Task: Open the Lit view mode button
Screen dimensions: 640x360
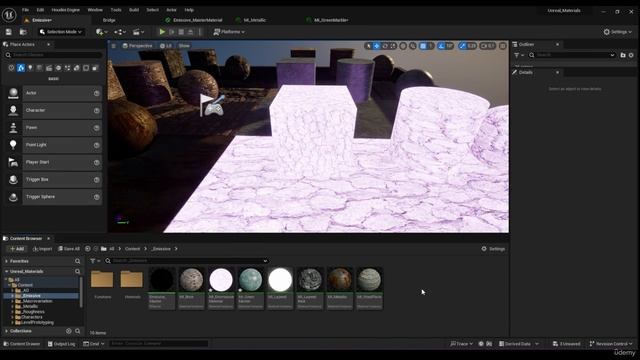Action: [166, 46]
